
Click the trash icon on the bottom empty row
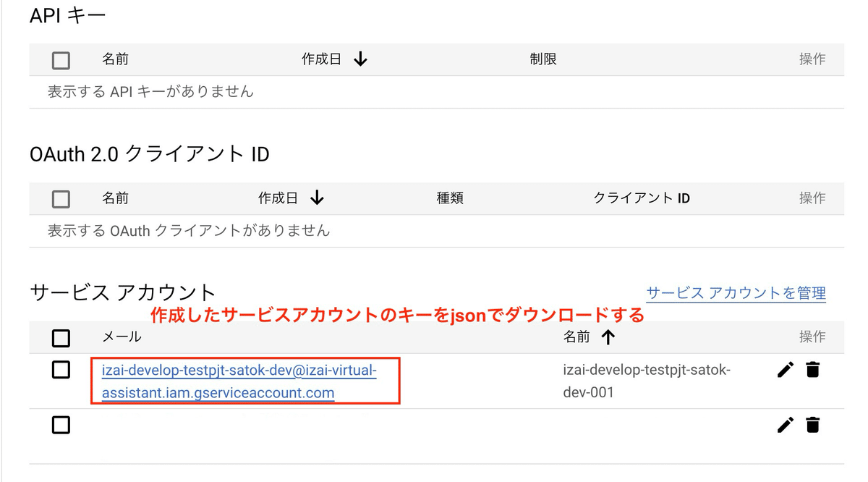[813, 425]
